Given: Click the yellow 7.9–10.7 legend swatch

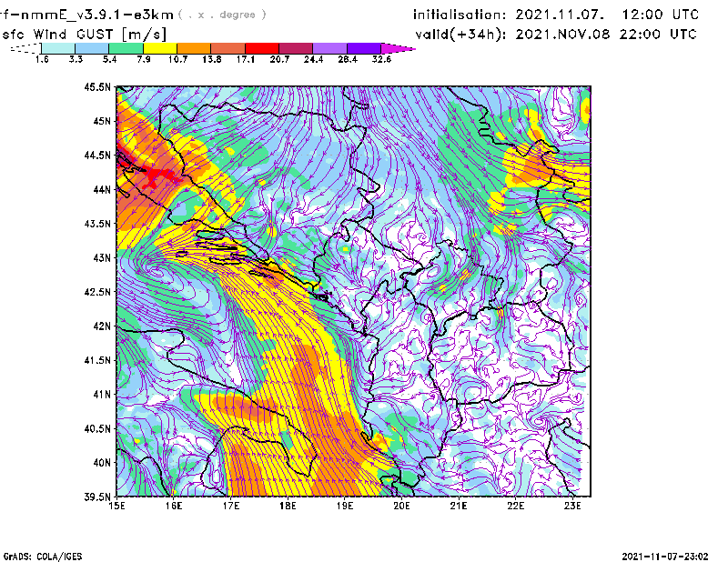Looking at the screenshot, I should click(x=160, y=48).
